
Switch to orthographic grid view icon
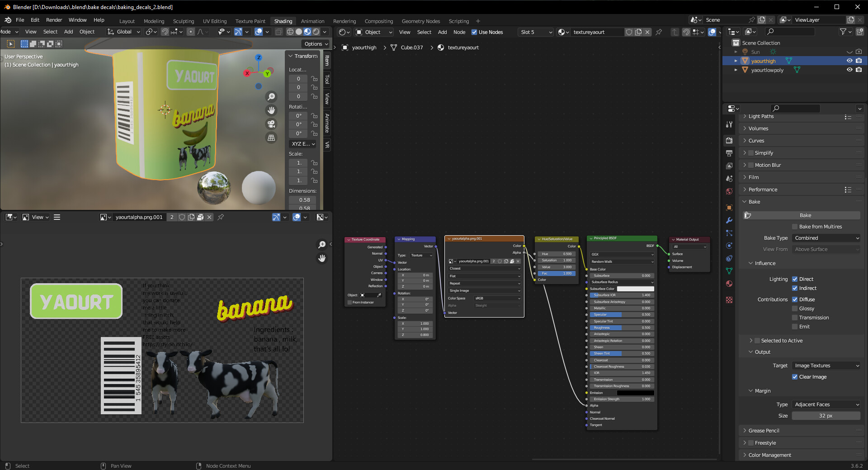coord(271,138)
